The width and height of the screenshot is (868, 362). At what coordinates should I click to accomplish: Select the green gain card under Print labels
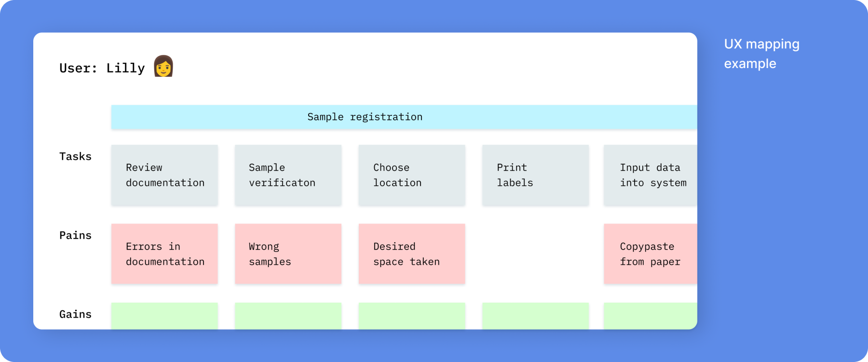(535, 316)
